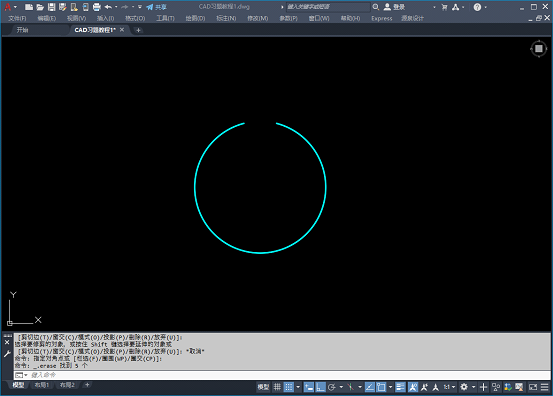553x396 pixels.
Task: Switch to the 开始 start tab
Action: (23, 30)
